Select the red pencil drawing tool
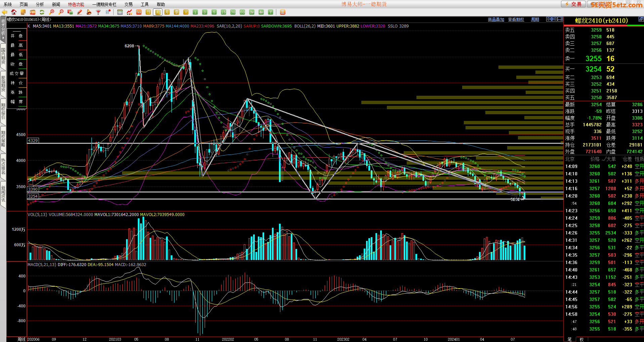The height and width of the screenshot is (342, 644). click(x=80, y=12)
